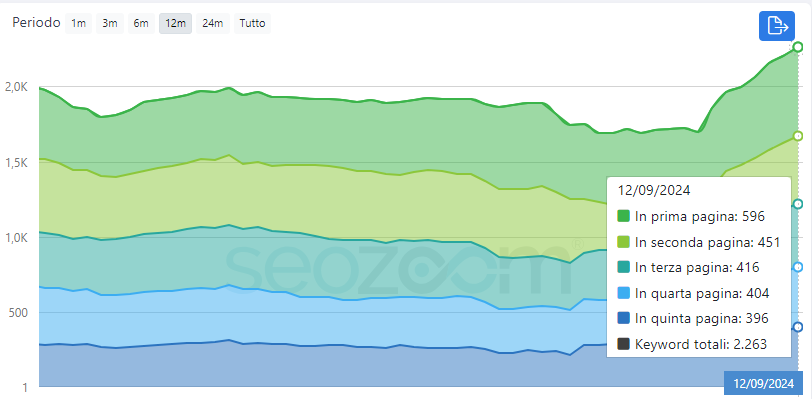Click the black Keyword totali swatch
The image size is (812, 399).
(x=624, y=344)
